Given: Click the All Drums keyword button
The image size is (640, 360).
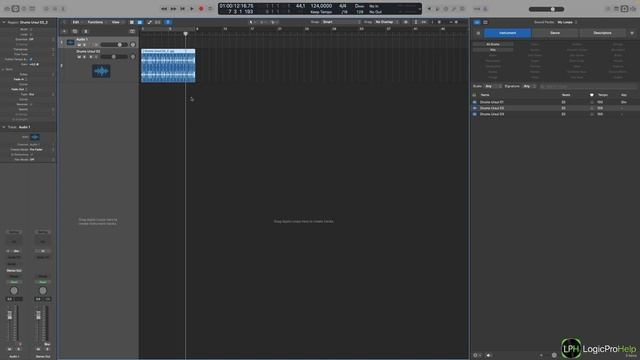Looking at the screenshot, I should pyautogui.click(x=493, y=44).
